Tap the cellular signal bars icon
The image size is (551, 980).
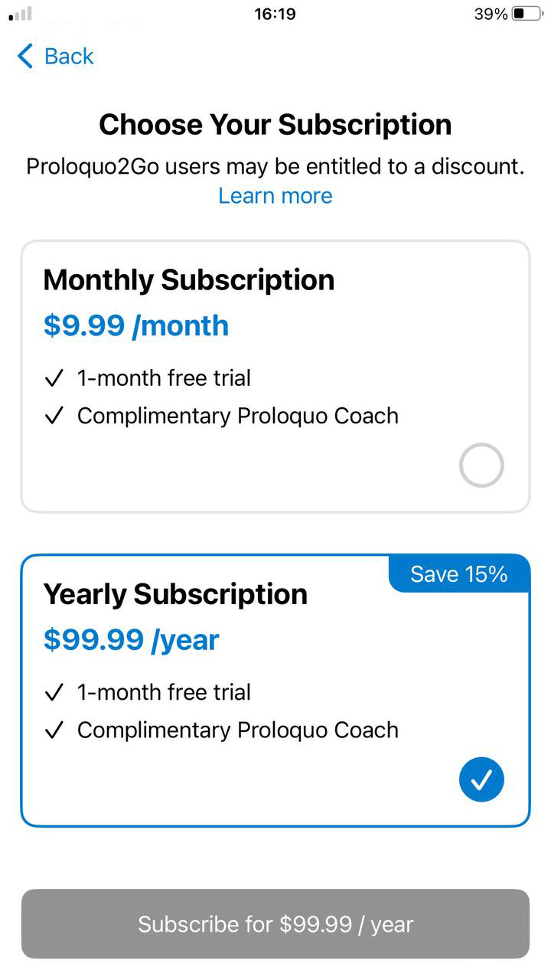pos(21,14)
